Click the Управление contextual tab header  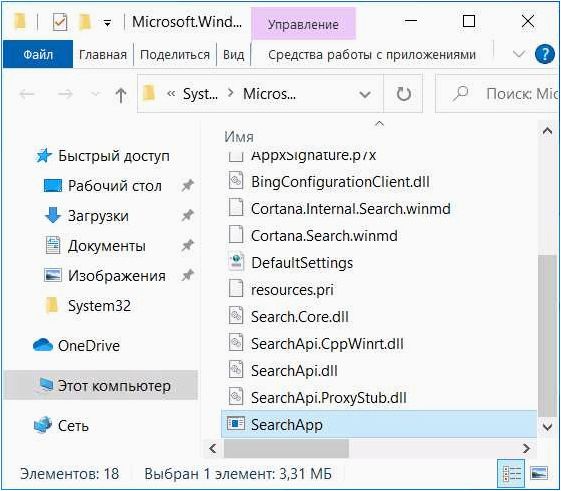(x=303, y=24)
